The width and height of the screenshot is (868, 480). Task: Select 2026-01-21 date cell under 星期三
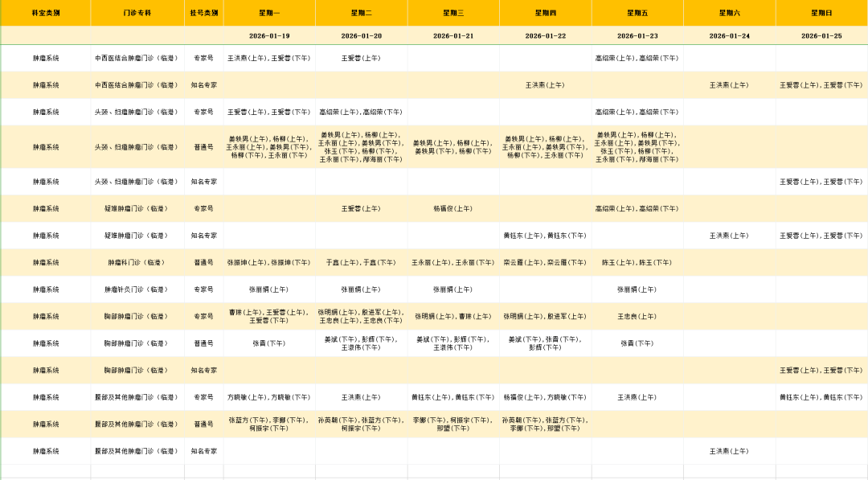pos(453,36)
